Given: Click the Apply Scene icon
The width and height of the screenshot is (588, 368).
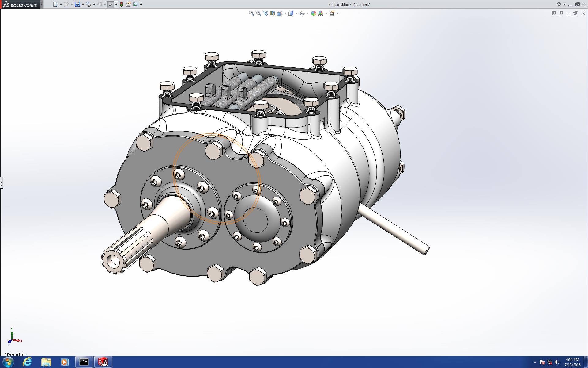Looking at the screenshot, I should (320, 13).
